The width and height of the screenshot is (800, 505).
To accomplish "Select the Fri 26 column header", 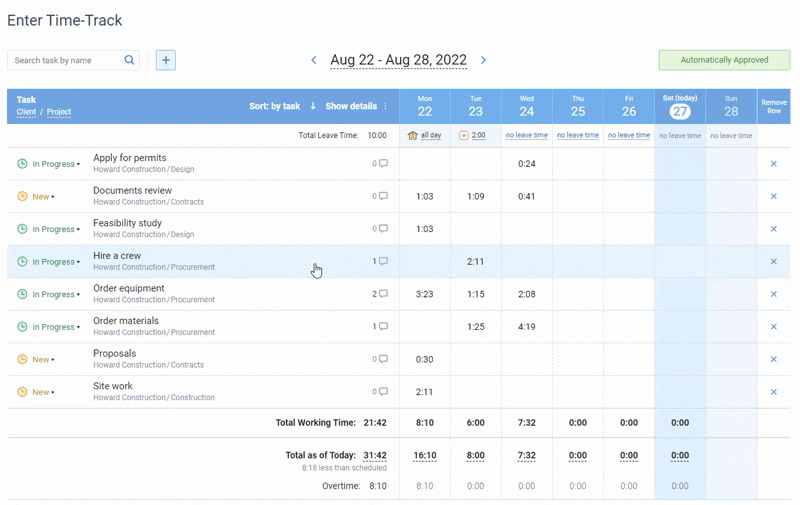I will [629, 107].
